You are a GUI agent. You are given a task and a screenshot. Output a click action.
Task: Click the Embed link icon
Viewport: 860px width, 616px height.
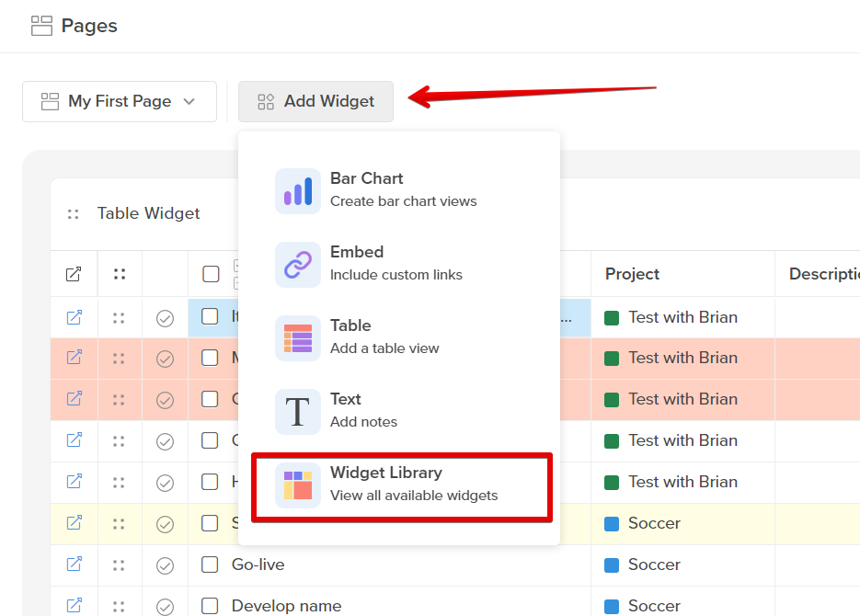pyautogui.click(x=297, y=264)
